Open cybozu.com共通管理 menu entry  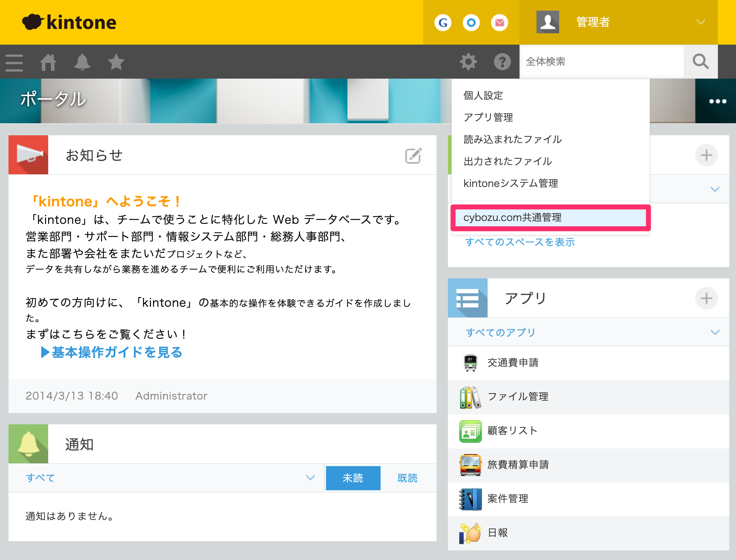click(551, 217)
